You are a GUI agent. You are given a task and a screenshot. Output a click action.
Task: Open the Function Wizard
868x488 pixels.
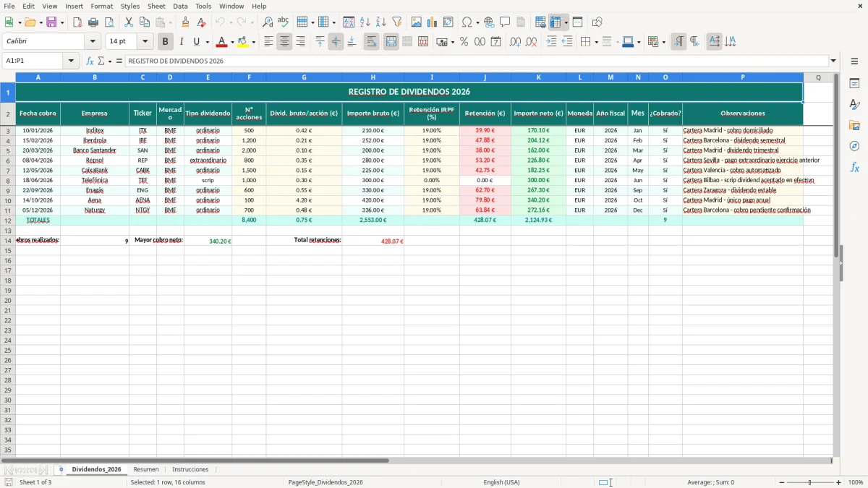(90, 61)
